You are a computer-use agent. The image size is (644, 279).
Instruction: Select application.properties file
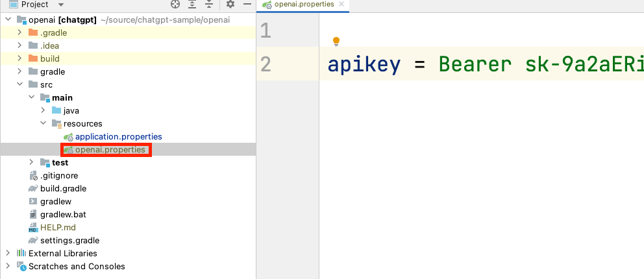[119, 137]
